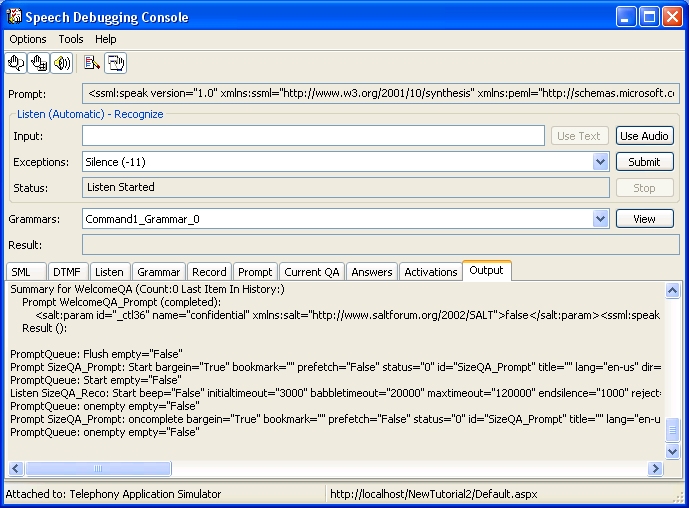Viewport: 689px width, 508px height.
Task: Click the View grammar button
Action: click(x=644, y=219)
